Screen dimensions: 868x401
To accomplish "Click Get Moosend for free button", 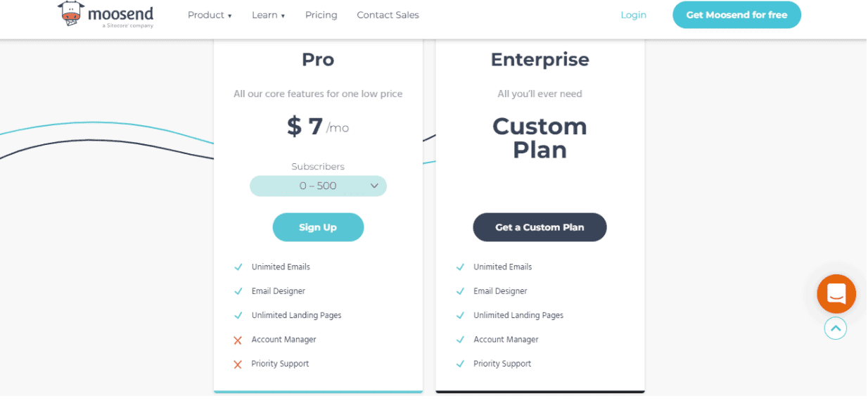I will 736,15.
